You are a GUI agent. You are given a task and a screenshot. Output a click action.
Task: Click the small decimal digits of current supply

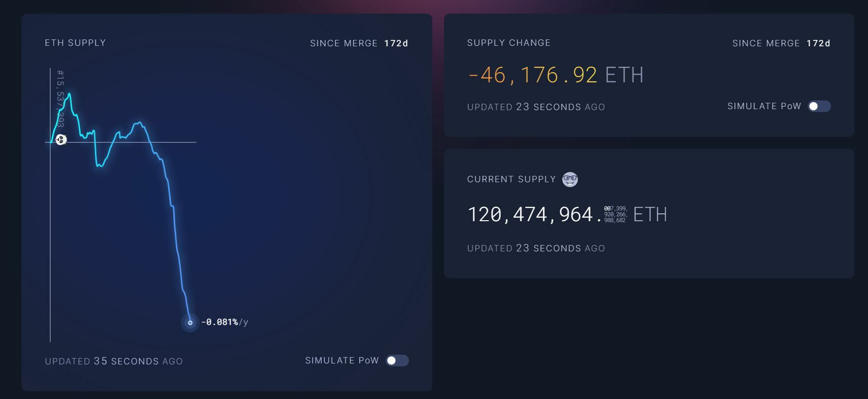615,214
